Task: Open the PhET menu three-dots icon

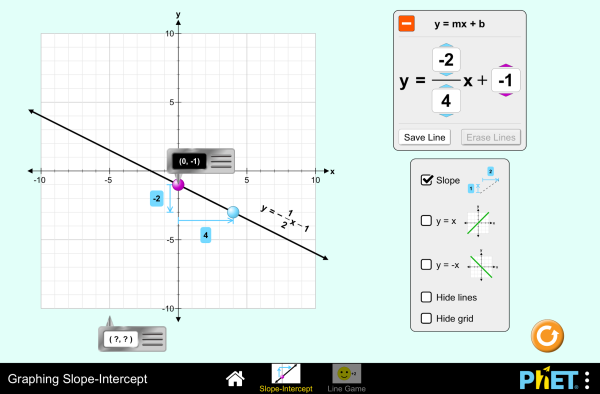Action: [x=587, y=380]
